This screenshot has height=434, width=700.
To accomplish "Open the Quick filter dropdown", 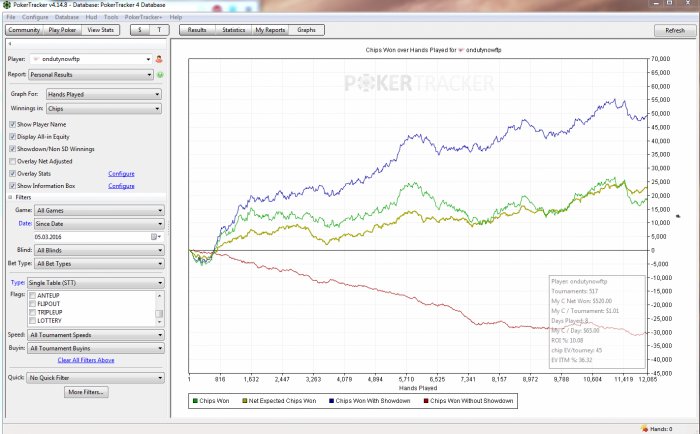I will tap(96, 378).
